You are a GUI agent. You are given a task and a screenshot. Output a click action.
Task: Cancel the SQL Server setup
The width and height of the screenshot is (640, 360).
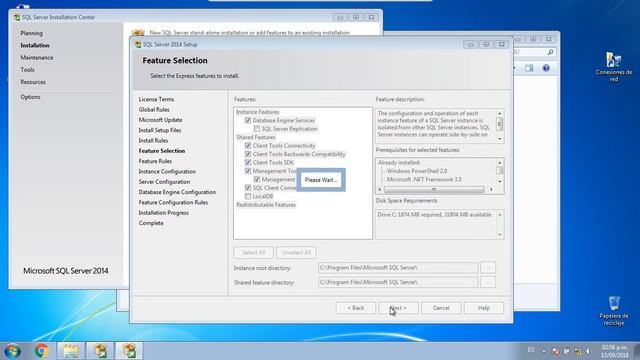click(x=441, y=308)
